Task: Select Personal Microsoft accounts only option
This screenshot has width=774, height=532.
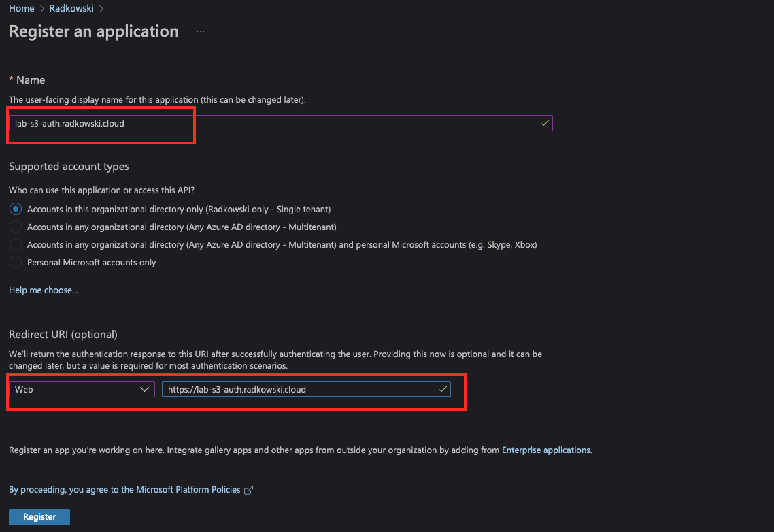Action: point(16,263)
